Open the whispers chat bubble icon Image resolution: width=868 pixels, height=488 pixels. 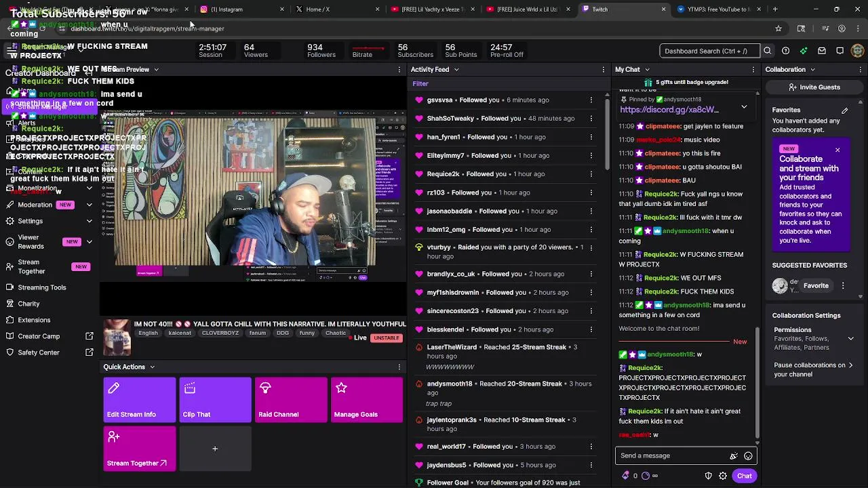[x=840, y=51]
